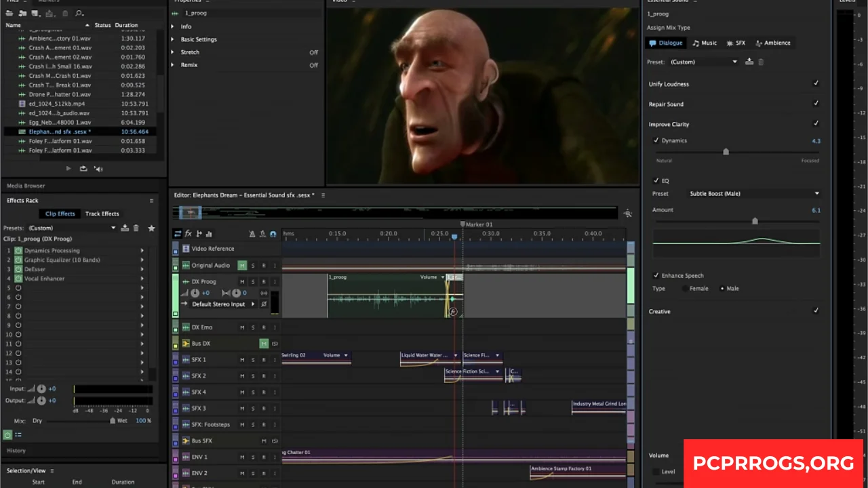Screen dimensions: 868x488
Task: Click the Liquid Water clip on SFX 1
Action: [431, 359]
